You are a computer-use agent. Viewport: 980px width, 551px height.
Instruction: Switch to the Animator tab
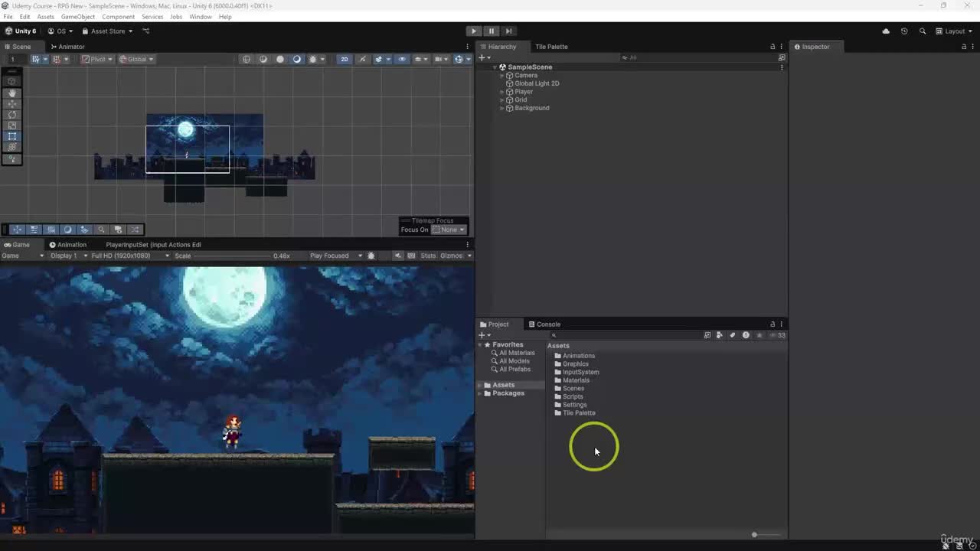click(x=67, y=47)
